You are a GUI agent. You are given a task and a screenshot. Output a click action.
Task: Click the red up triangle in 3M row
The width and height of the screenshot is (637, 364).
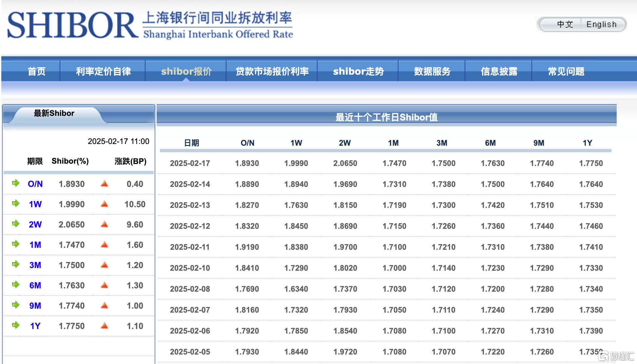105,265
